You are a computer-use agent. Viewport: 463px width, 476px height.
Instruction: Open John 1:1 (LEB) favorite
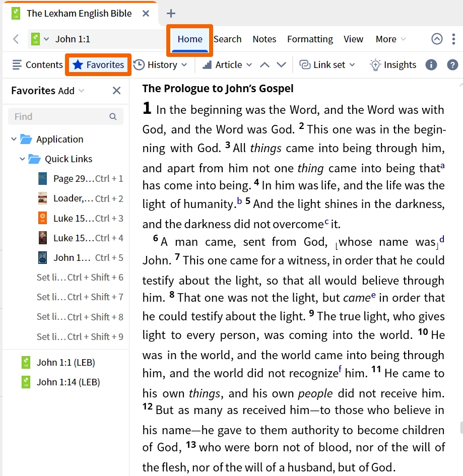(x=58, y=363)
